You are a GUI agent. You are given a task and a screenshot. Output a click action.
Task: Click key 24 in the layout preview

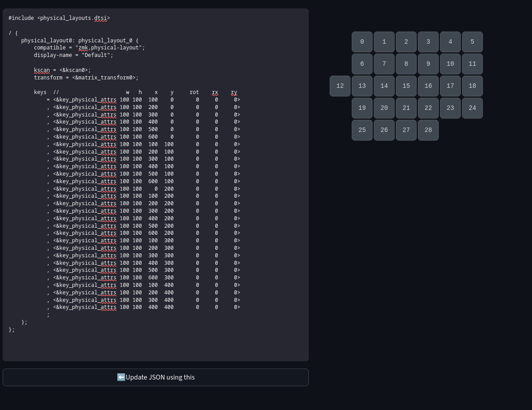click(472, 108)
